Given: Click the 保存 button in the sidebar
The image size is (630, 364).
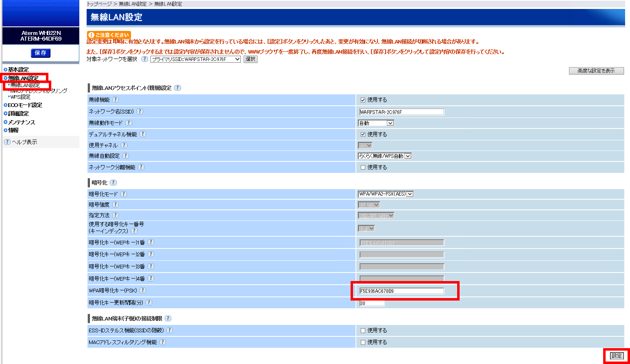Looking at the screenshot, I should coord(41,53).
